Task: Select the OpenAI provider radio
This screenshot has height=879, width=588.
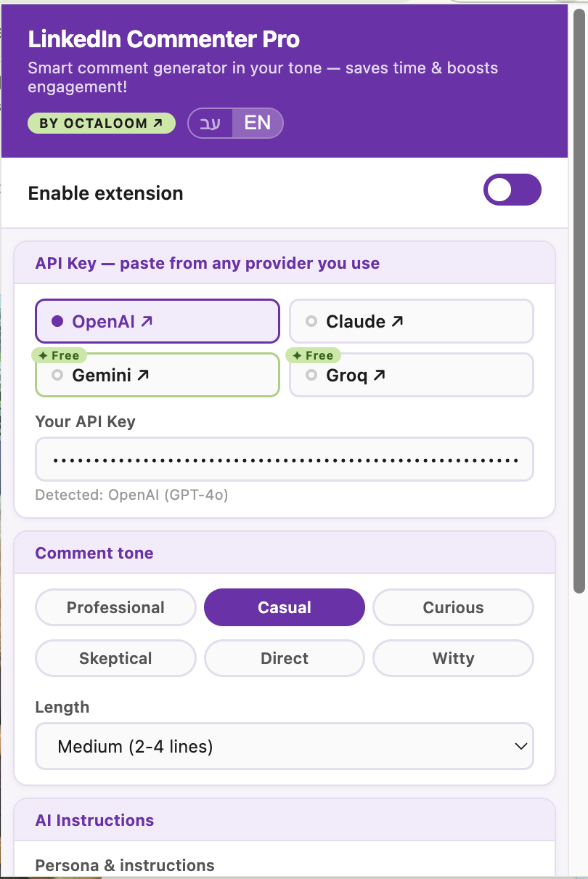Action: point(158,321)
